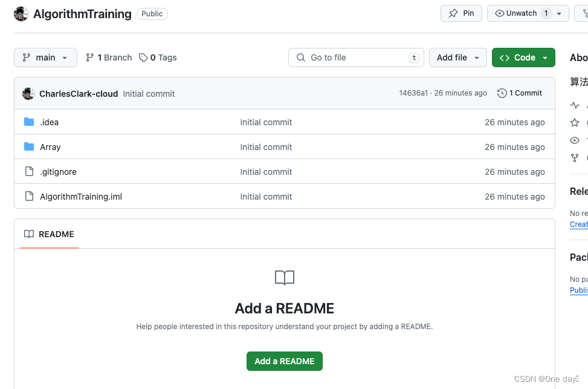
Task: Click the Unwatch eye button
Action: 516,13
